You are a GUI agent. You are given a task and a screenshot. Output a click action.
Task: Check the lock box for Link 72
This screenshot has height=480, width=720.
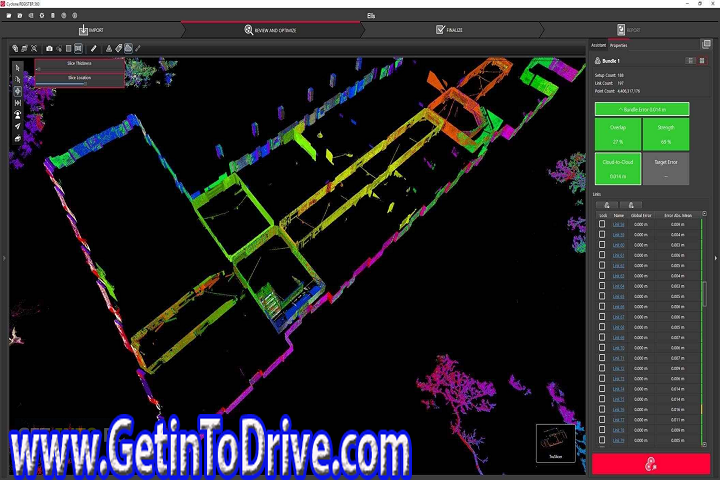click(602, 368)
